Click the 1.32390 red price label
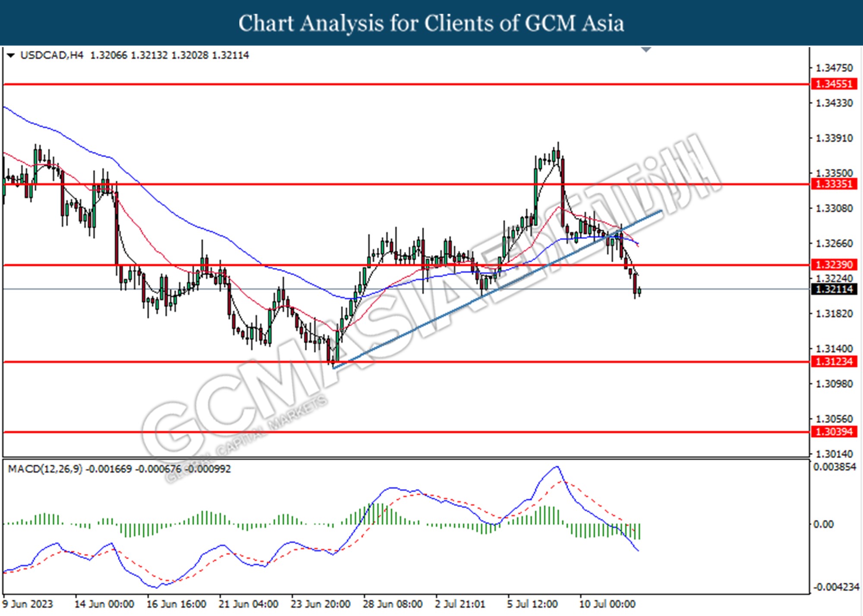This screenshot has height=616, width=863. pyautogui.click(x=834, y=264)
